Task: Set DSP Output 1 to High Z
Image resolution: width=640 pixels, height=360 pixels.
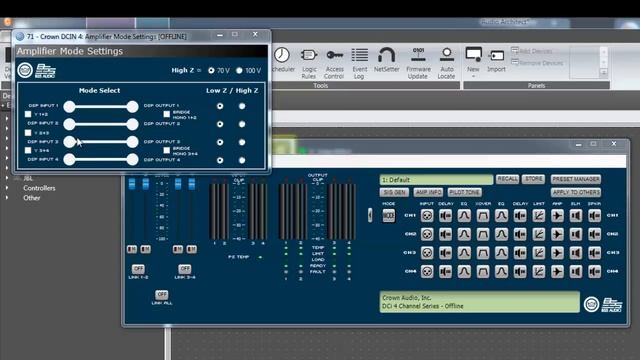Action: 242,106
